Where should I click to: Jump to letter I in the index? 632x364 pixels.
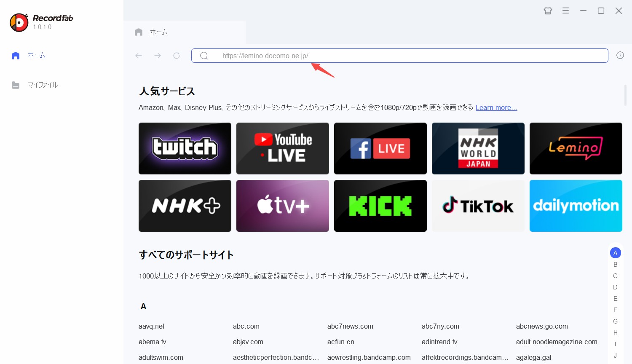coord(616,344)
